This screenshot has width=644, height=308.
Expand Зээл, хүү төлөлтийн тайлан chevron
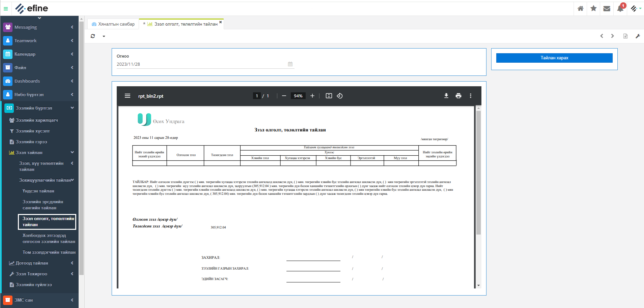coord(72,163)
